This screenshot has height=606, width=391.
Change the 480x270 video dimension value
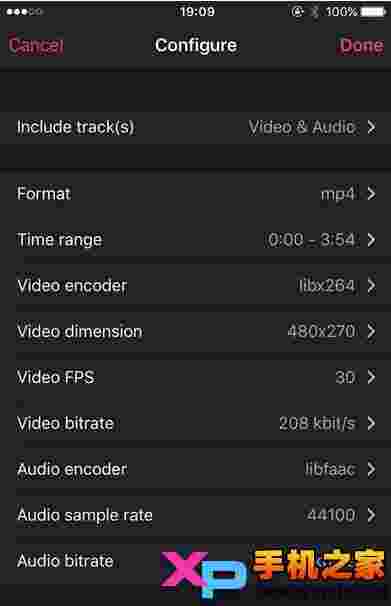(x=321, y=331)
